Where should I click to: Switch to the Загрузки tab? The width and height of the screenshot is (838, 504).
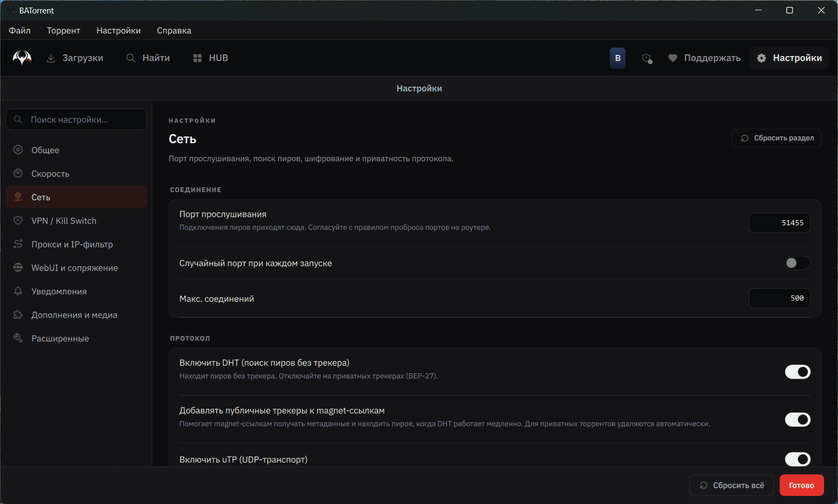(x=75, y=58)
